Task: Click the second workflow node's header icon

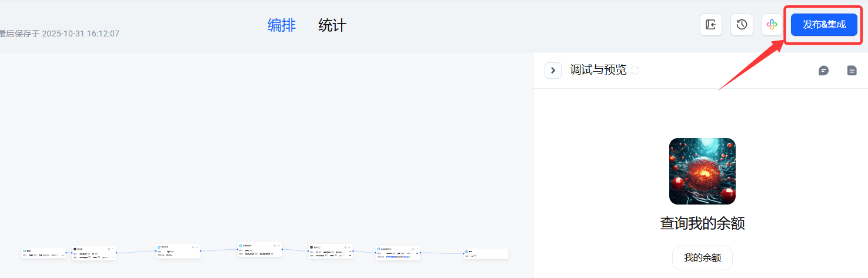Action: pos(75,249)
